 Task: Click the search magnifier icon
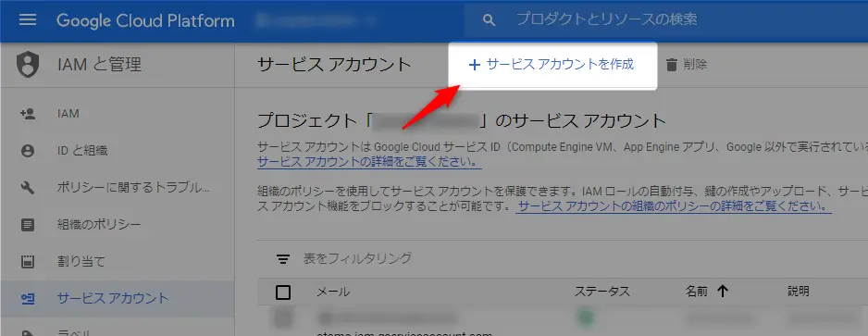pos(489,20)
